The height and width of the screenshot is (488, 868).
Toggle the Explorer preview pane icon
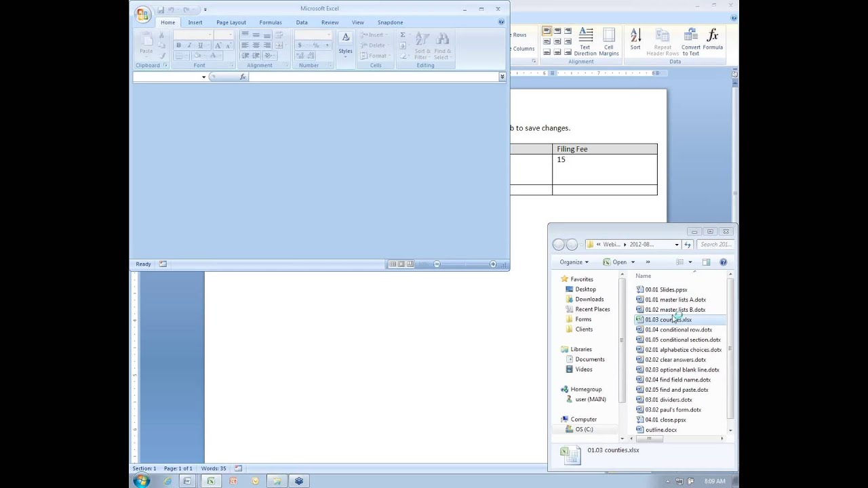pyautogui.click(x=706, y=262)
